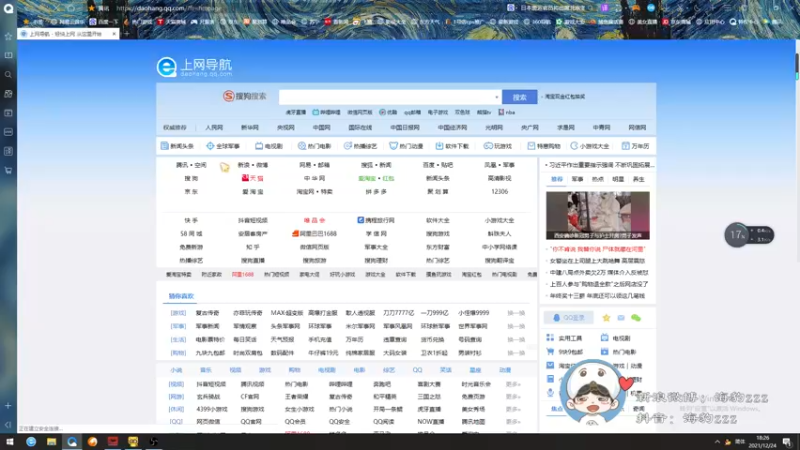Click the browser sidebar plus add icon
800x450 pixels.
coord(8,406)
